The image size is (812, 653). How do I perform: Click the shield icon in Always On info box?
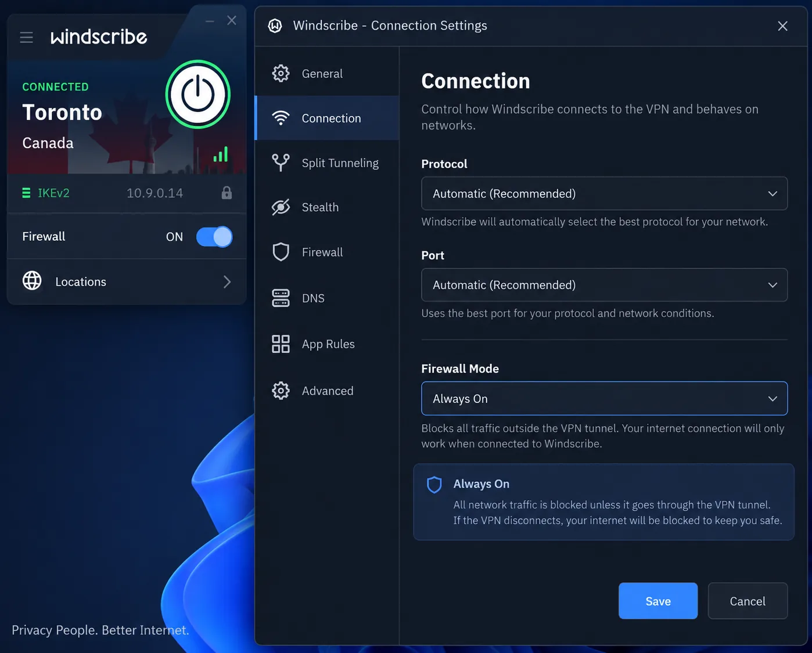tap(434, 485)
